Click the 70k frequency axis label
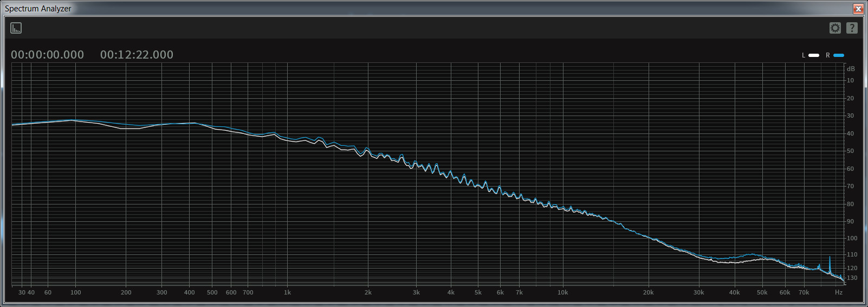Viewport: 868px width, 307px height. point(804,292)
